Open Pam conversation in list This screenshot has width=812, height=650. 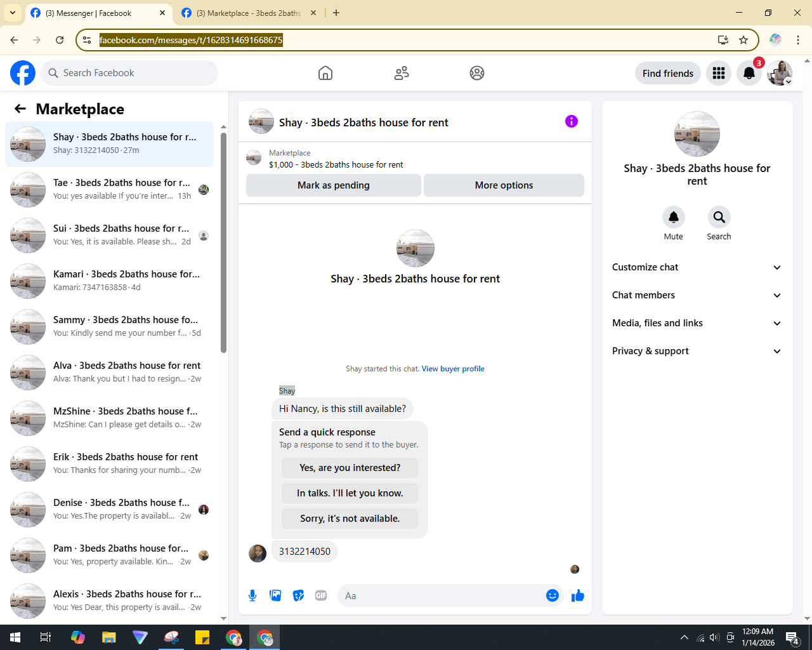click(x=110, y=555)
